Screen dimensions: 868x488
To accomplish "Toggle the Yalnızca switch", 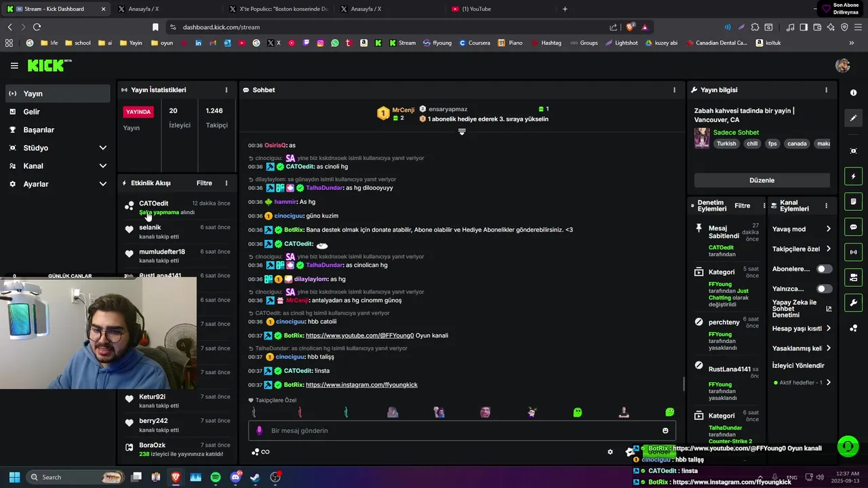I will pyautogui.click(x=824, y=289).
